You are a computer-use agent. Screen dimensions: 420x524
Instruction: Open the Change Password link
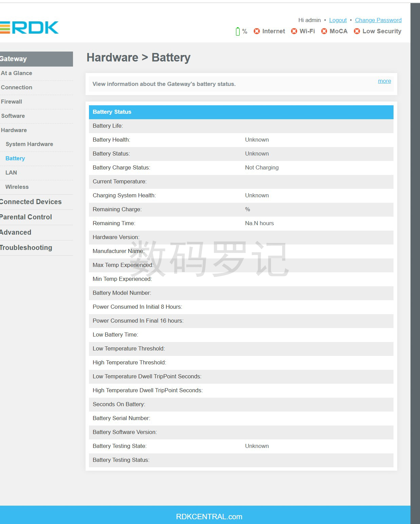[x=378, y=20]
